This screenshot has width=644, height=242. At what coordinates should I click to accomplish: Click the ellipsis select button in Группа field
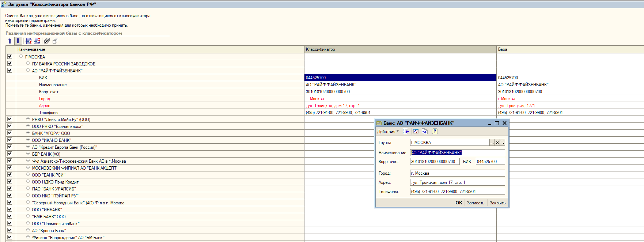pyautogui.click(x=492, y=143)
